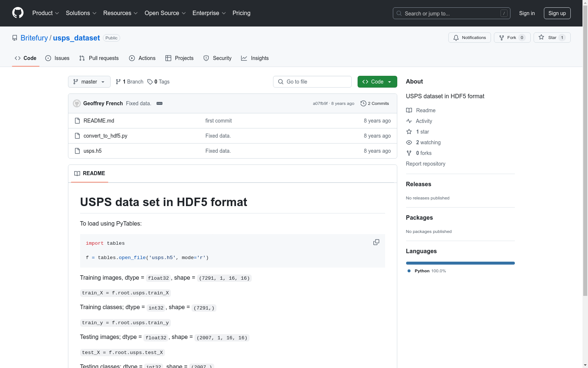The height and width of the screenshot is (368, 588).
Task: Open the a07fb9f commit hash link
Action: point(320,103)
